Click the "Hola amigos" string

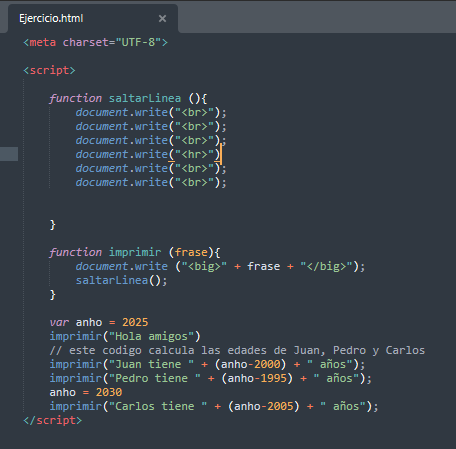point(152,336)
